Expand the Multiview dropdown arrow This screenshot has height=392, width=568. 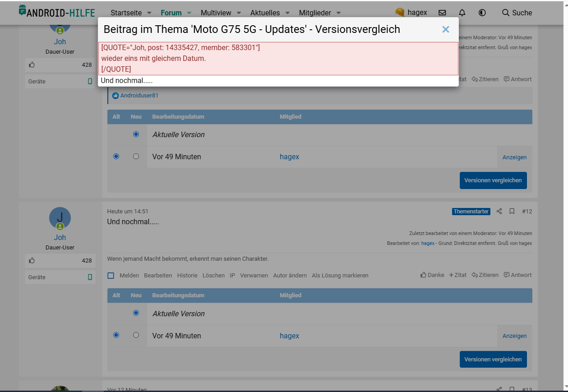tap(239, 13)
